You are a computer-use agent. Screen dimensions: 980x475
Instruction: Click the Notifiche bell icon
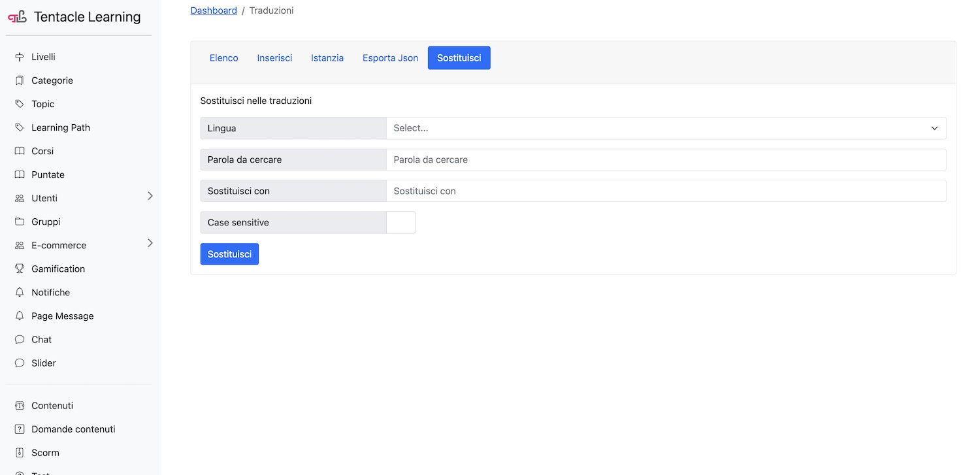point(20,292)
